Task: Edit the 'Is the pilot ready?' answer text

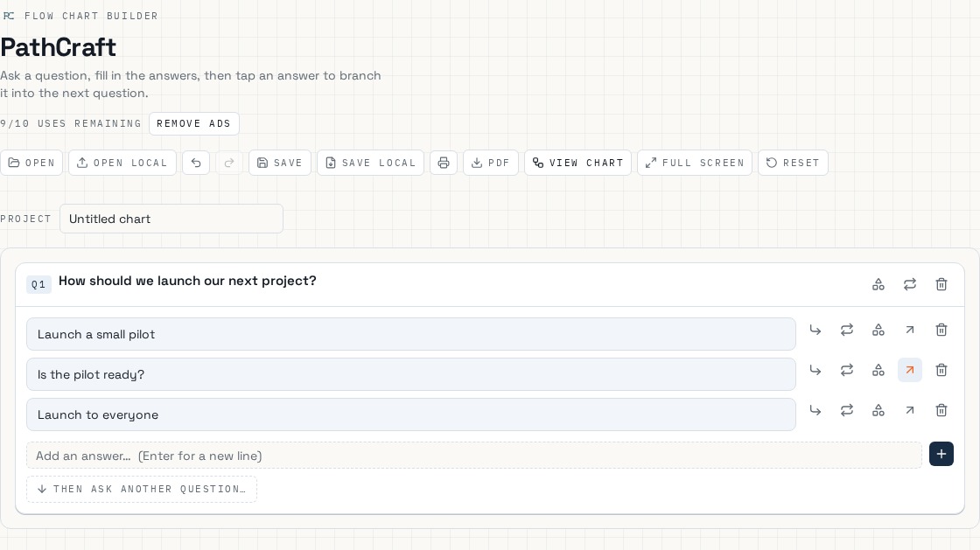Action: point(410,374)
